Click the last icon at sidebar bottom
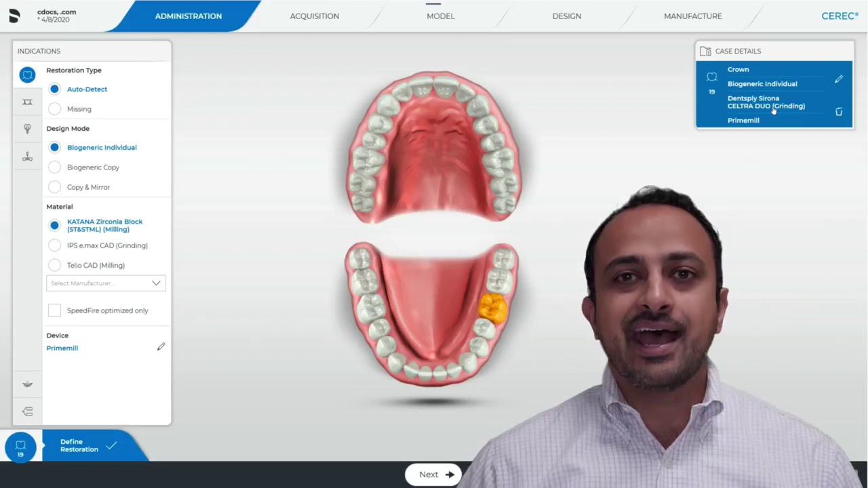The image size is (868, 488). point(27,411)
